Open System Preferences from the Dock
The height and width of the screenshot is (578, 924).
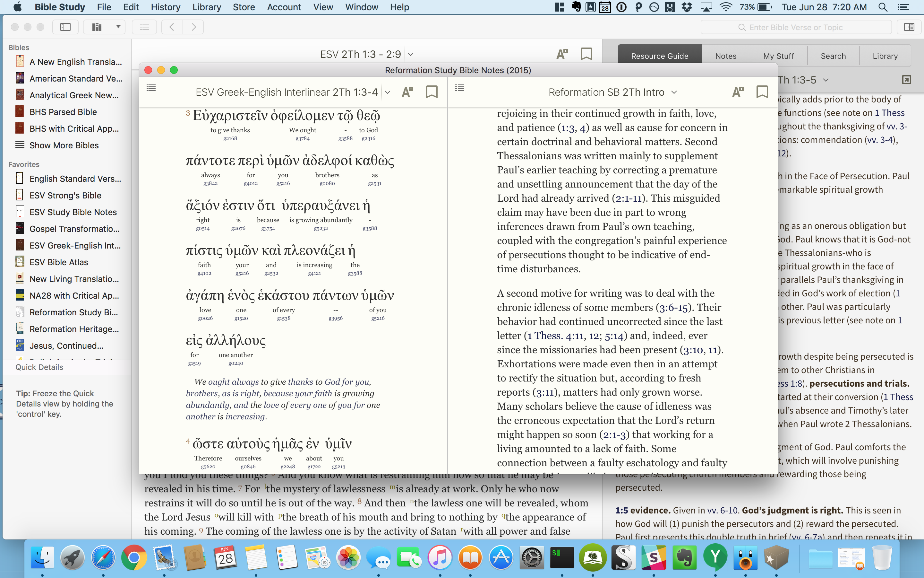[532, 558]
